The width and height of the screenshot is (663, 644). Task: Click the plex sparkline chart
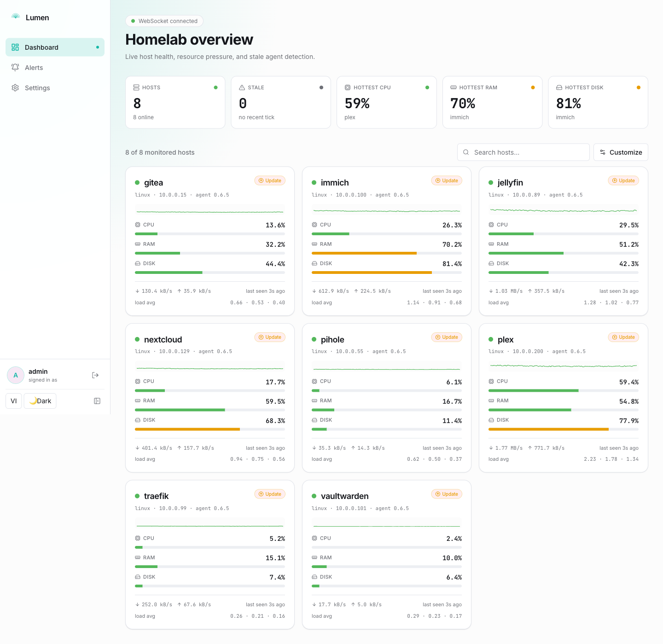pos(564,368)
